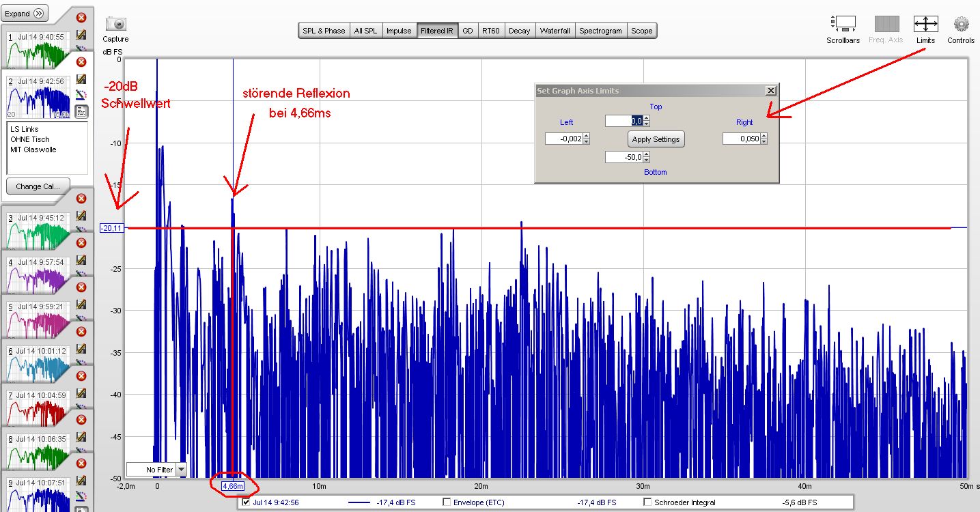Save measurement 2 via its disk icon
980x512 pixels.
[x=81, y=79]
